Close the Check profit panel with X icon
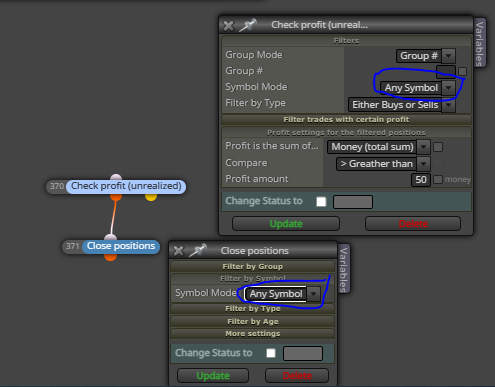This screenshot has height=387, width=495. (229, 26)
